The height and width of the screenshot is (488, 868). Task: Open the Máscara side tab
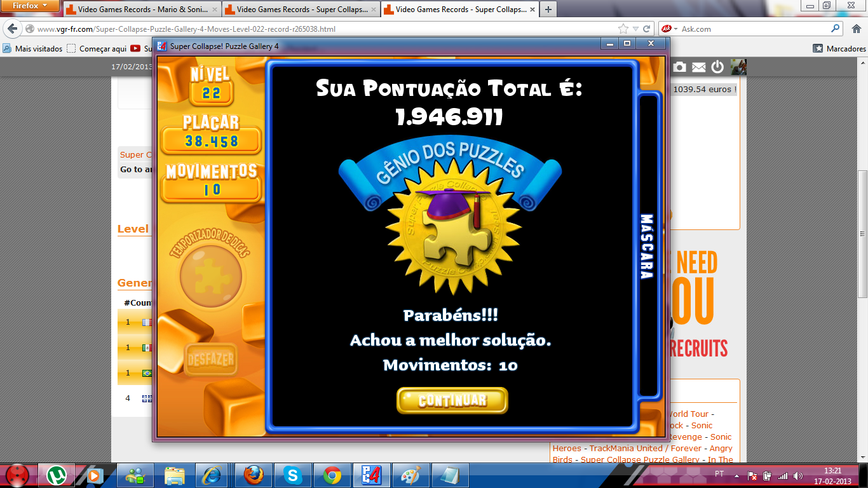647,247
